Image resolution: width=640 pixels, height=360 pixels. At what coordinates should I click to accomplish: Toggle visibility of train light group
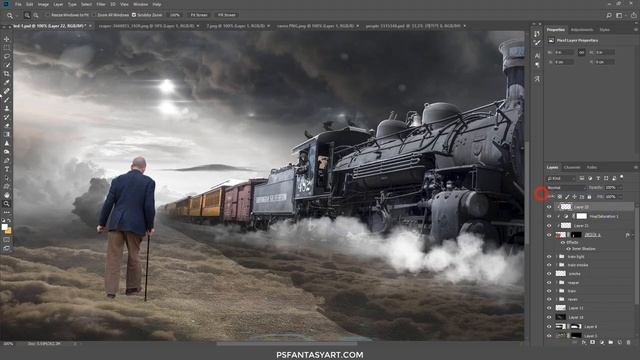pyautogui.click(x=549, y=257)
